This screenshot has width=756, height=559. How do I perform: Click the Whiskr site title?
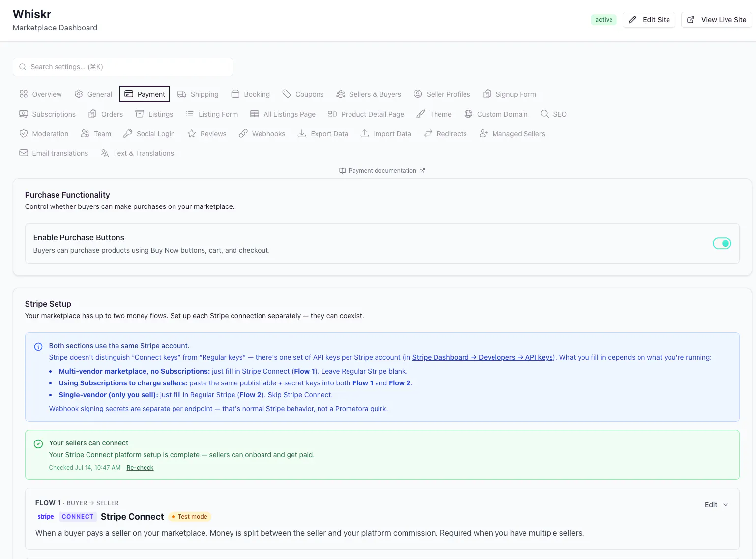tap(32, 14)
